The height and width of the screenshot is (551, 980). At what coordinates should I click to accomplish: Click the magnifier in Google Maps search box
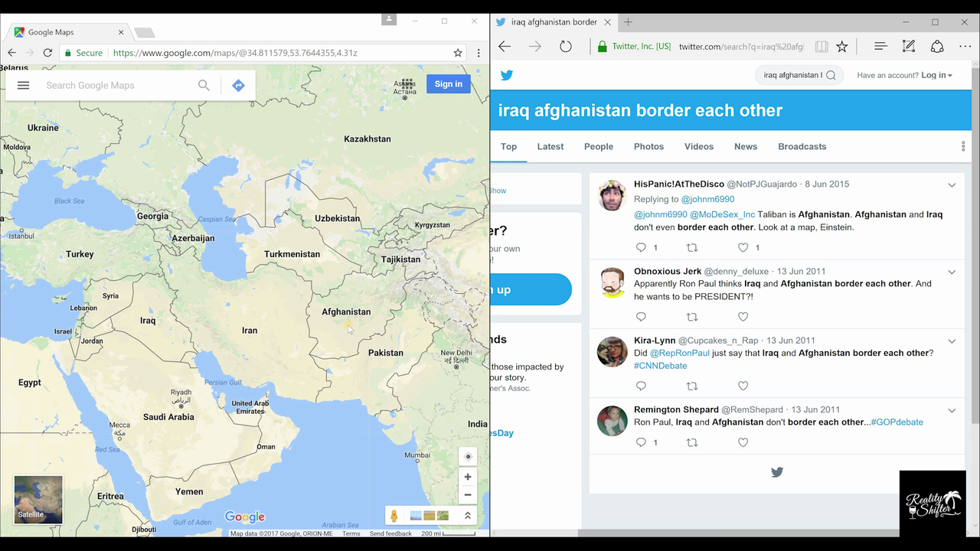coord(204,85)
